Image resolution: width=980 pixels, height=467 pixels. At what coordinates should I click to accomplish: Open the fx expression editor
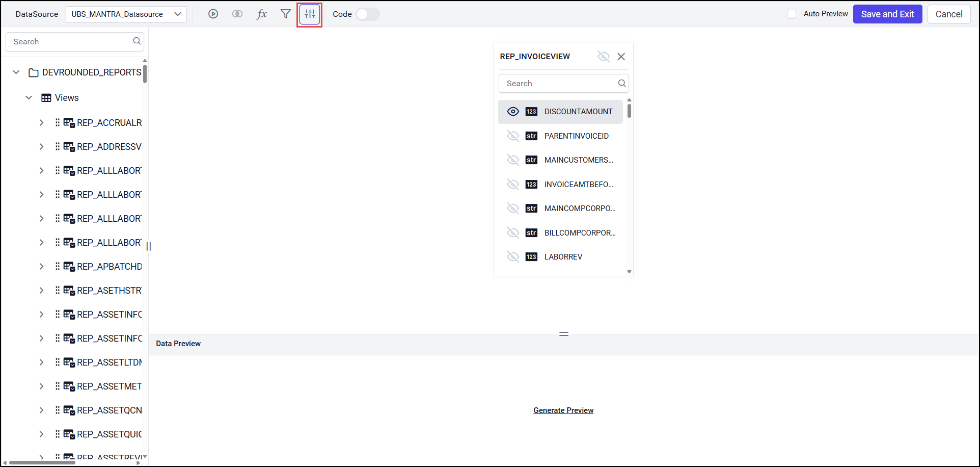coord(262,14)
